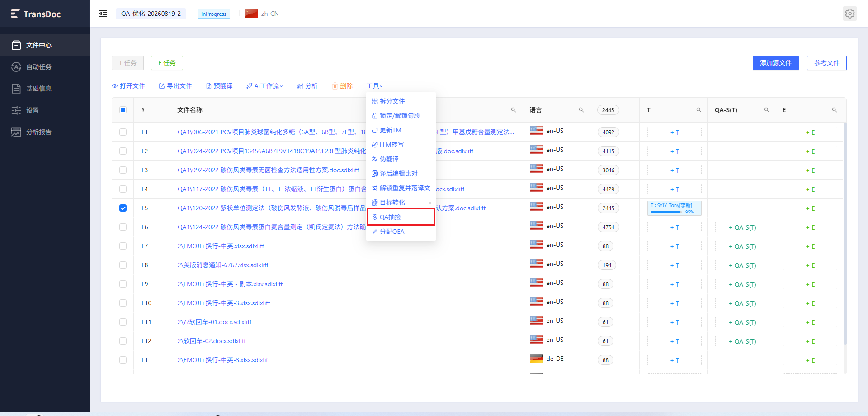Expand the 目标转化 submenu
The height and width of the screenshot is (416, 868).
coord(401,203)
